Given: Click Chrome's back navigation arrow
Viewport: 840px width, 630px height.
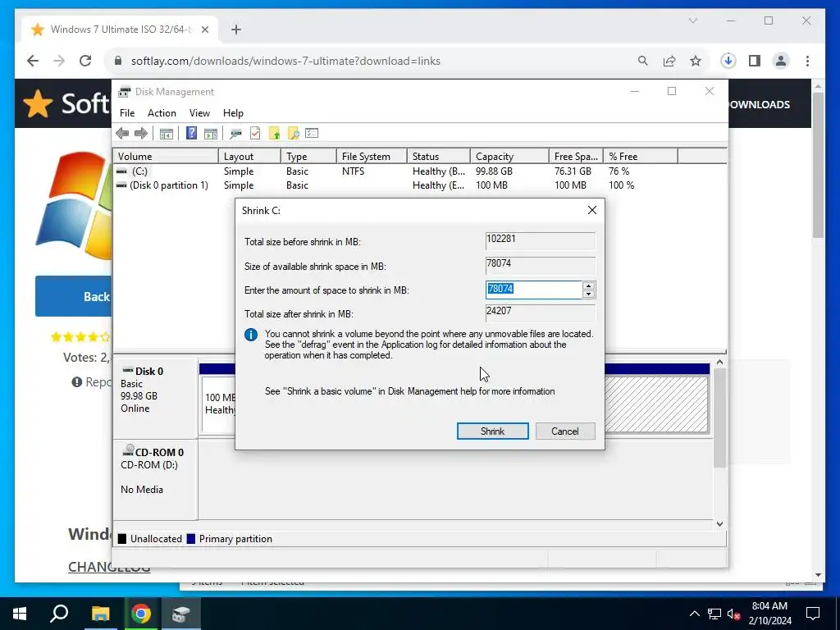Looking at the screenshot, I should [33, 61].
